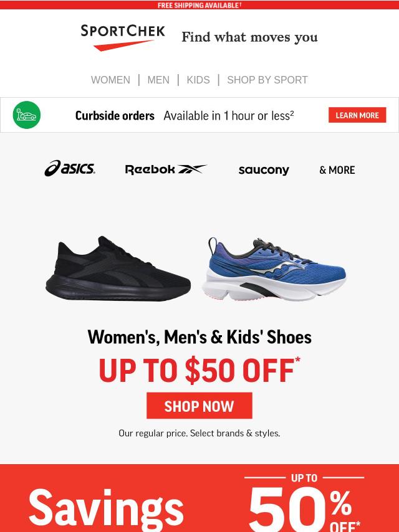
Task: Click the green curbside car icon
Action: [x=27, y=115]
